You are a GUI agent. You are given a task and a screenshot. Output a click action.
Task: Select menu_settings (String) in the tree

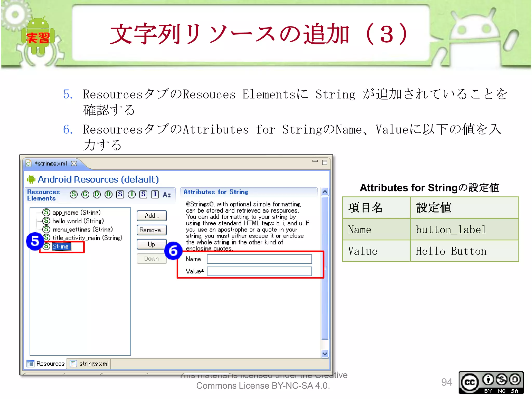(x=78, y=229)
